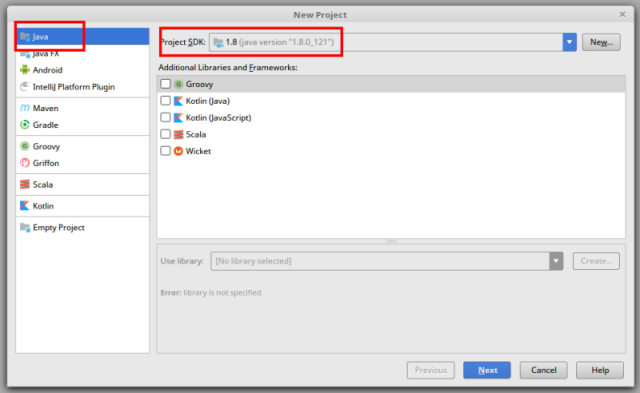Click the Java FX folder icon
The height and width of the screenshot is (393, 640).
(x=25, y=53)
